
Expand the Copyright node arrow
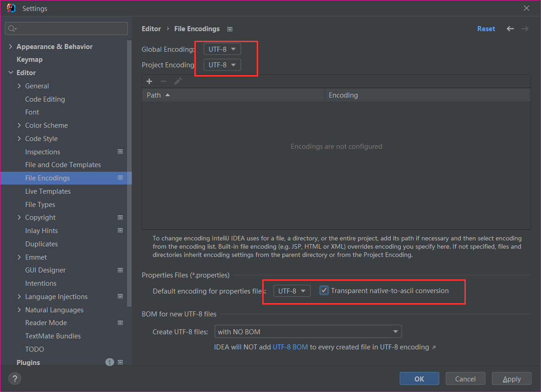[x=19, y=217]
